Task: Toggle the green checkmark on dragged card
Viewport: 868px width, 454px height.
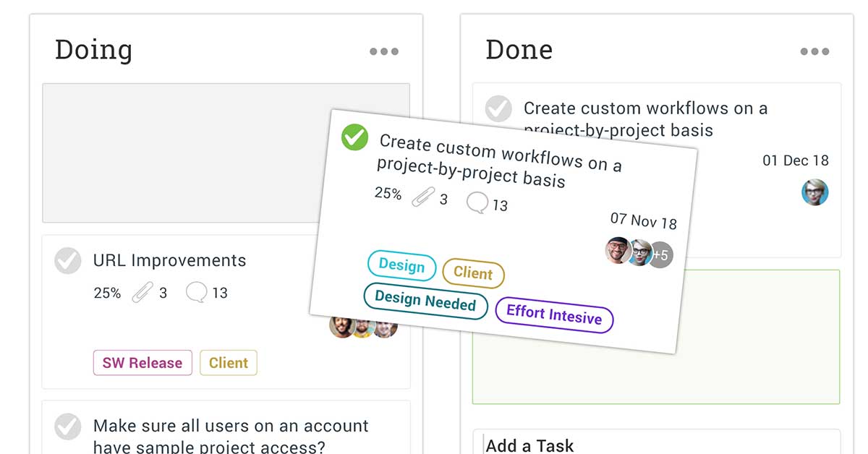Action: (354, 137)
